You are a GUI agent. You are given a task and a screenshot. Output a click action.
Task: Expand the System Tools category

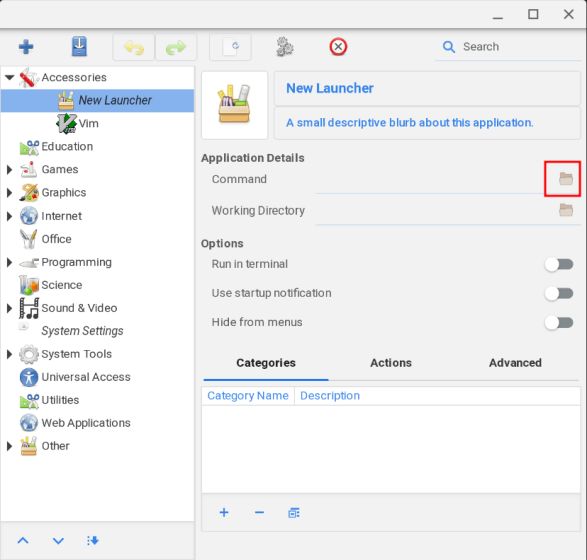pyautogui.click(x=9, y=354)
